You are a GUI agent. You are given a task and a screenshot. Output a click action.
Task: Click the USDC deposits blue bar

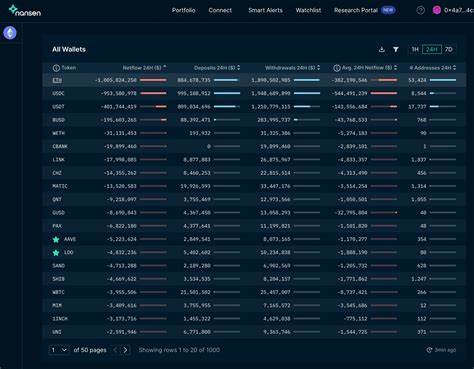[x=227, y=93]
